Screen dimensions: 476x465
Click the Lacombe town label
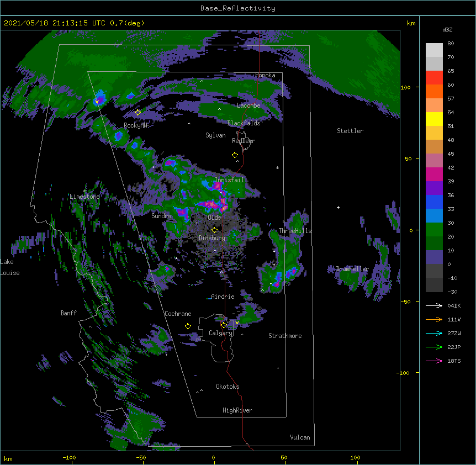(x=248, y=105)
